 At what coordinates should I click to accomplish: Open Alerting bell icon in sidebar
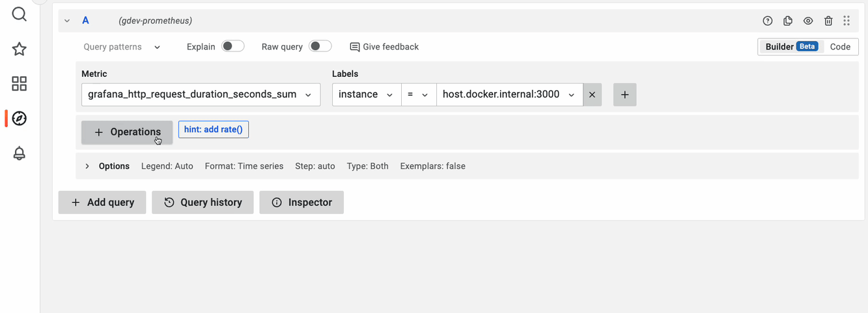coord(20,153)
